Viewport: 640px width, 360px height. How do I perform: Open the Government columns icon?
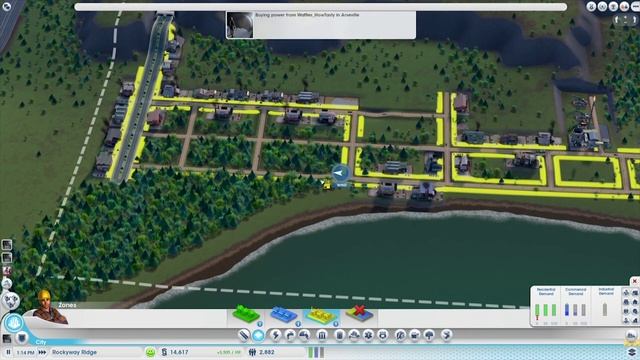coord(322,336)
